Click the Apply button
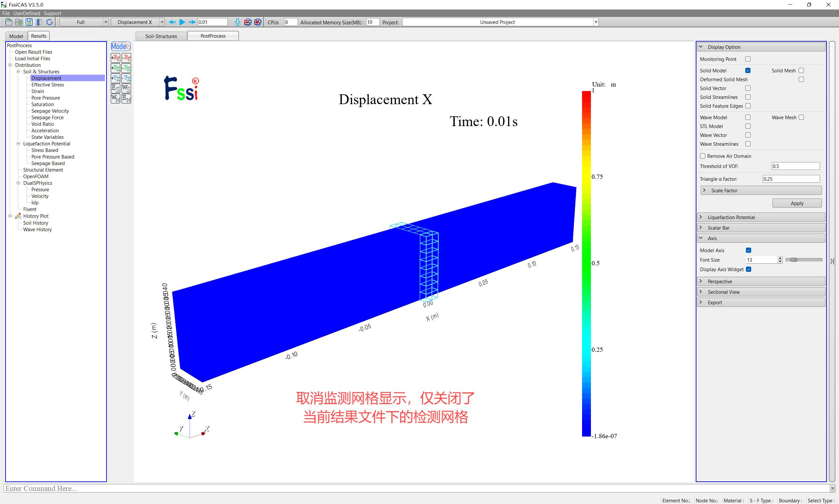Screen dimensions: 839x504 point(797,203)
